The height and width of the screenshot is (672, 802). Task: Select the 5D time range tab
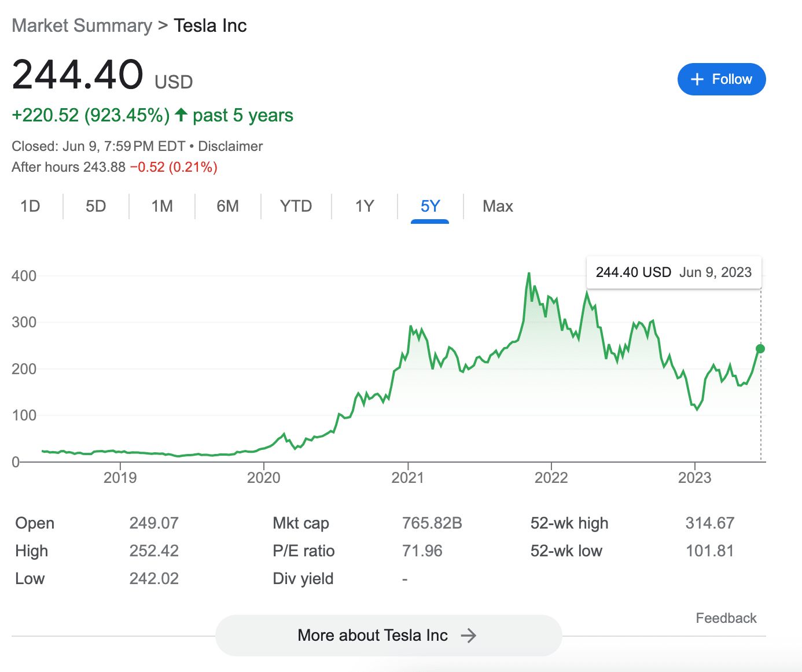pyautogui.click(x=96, y=206)
